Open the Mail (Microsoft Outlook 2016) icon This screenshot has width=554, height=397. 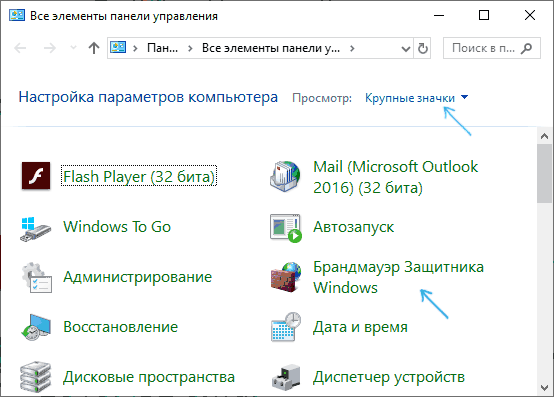(x=285, y=176)
